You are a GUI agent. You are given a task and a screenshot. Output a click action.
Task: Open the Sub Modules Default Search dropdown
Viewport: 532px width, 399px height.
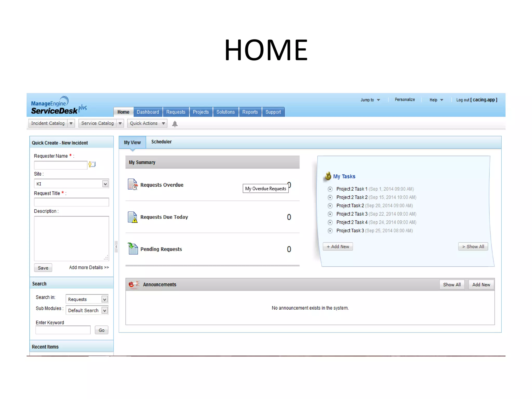87,310
